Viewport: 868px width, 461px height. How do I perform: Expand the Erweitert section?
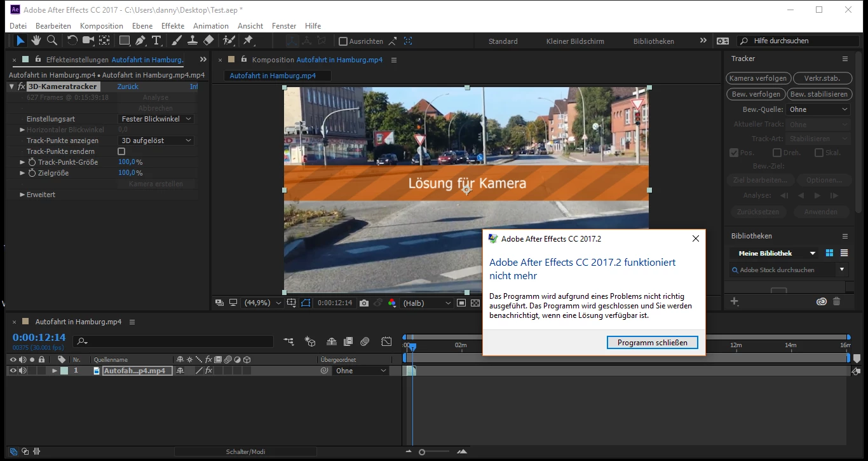(22, 195)
